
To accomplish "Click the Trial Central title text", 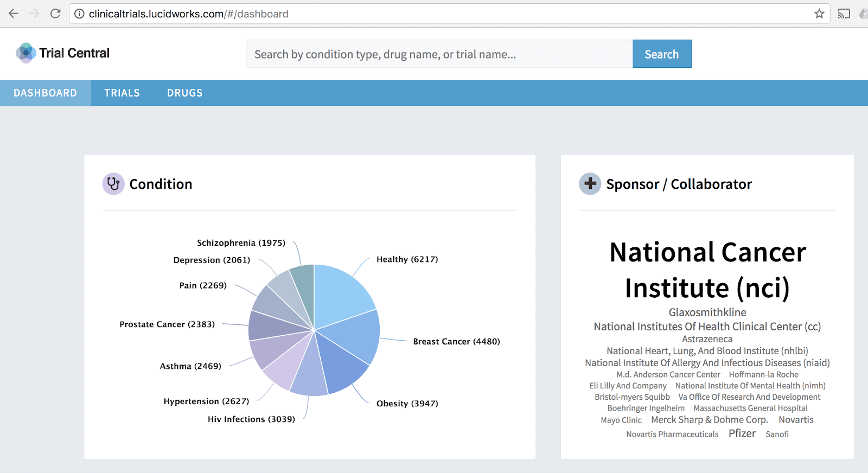I will pos(74,53).
